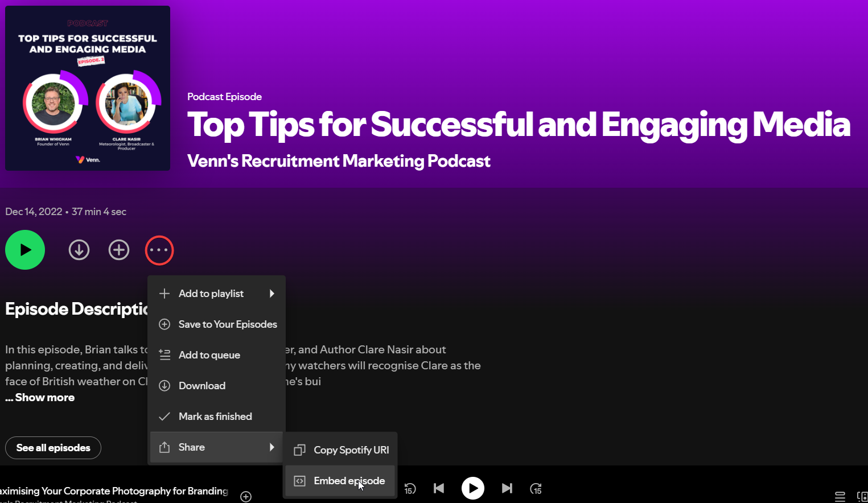Click Copy Spotify URI

pyautogui.click(x=340, y=450)
